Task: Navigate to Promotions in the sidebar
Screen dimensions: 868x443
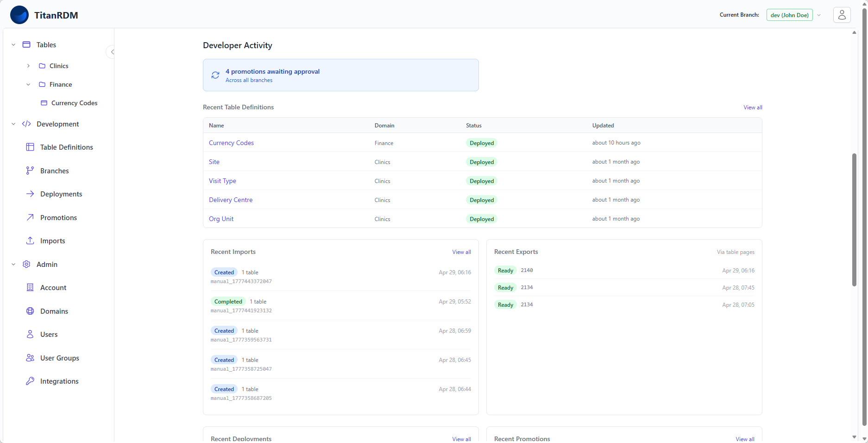Action: click(59, 217)
